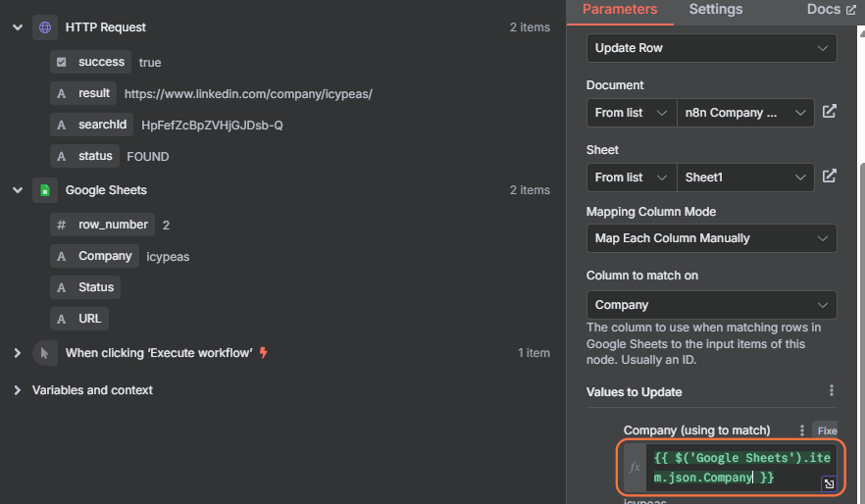Viewport: 865px width, 504px height.
Task: Click the fx expression icon
Action: [x=635, y=468]
